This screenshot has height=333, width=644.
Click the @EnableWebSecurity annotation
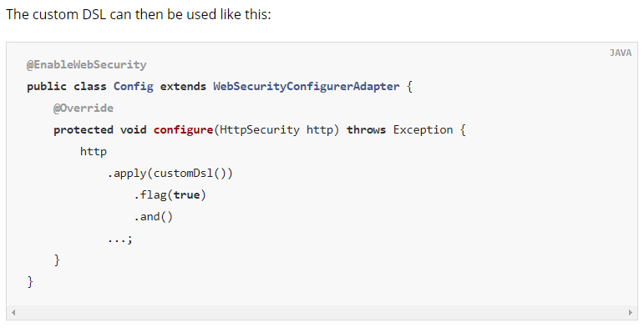click(x=87, y=65)
